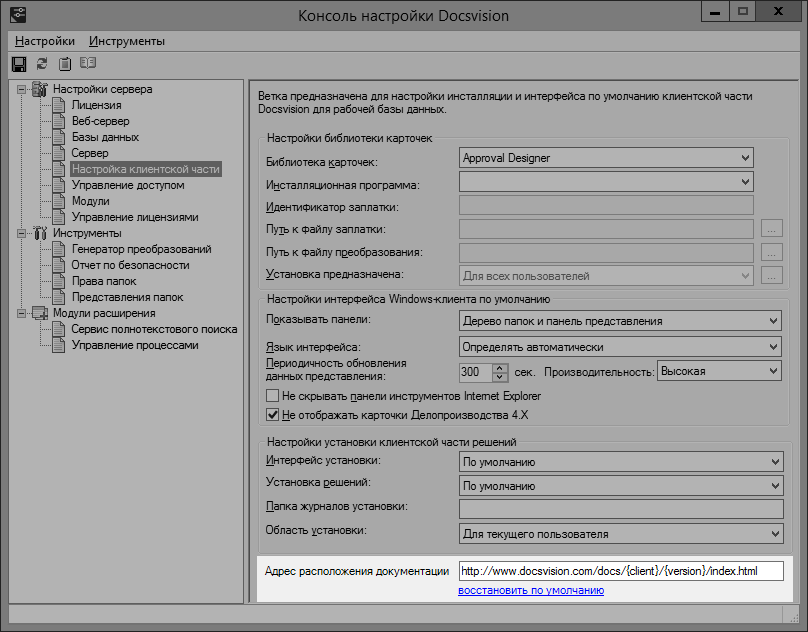The width and height of the screenshot is (808, 632).
Task: Uncheck 'Не отображать карточки Делопроизводства 4.X'
Action: 272,415
